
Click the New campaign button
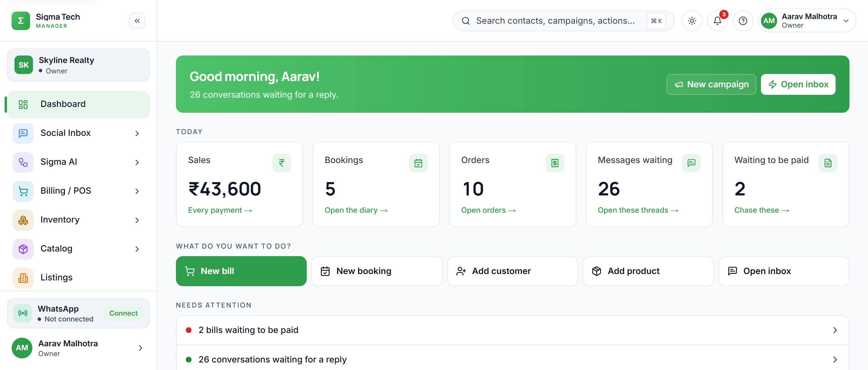[711, 84]
